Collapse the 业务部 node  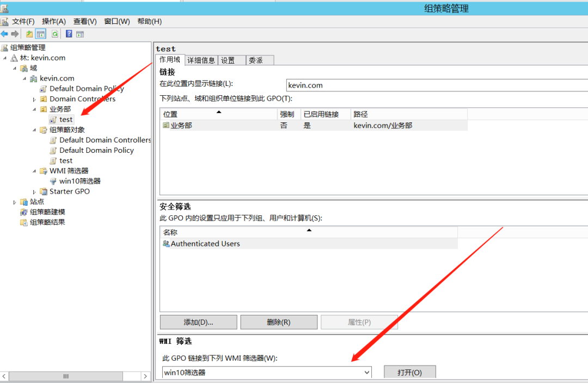34,109
